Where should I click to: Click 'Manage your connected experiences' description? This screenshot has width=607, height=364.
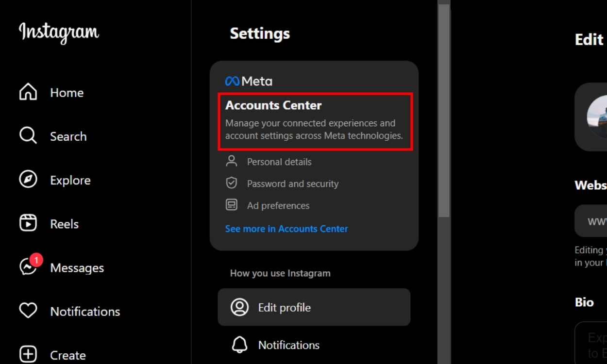coord(314,130)
